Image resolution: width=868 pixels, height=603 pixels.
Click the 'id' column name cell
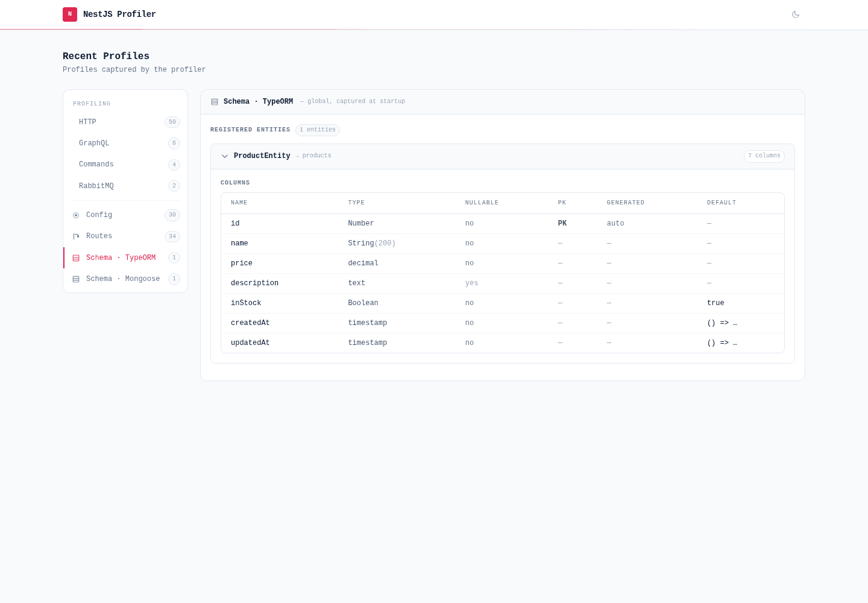coord(235,224)
